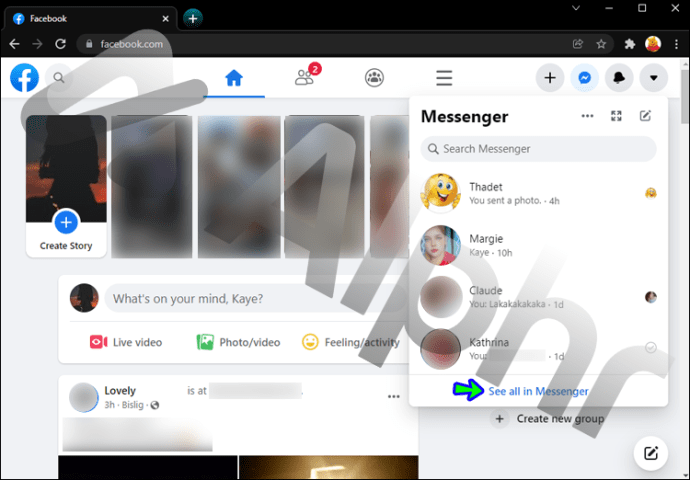690x480 pixels.
Task: Click the post's left image
Action: 148,467
